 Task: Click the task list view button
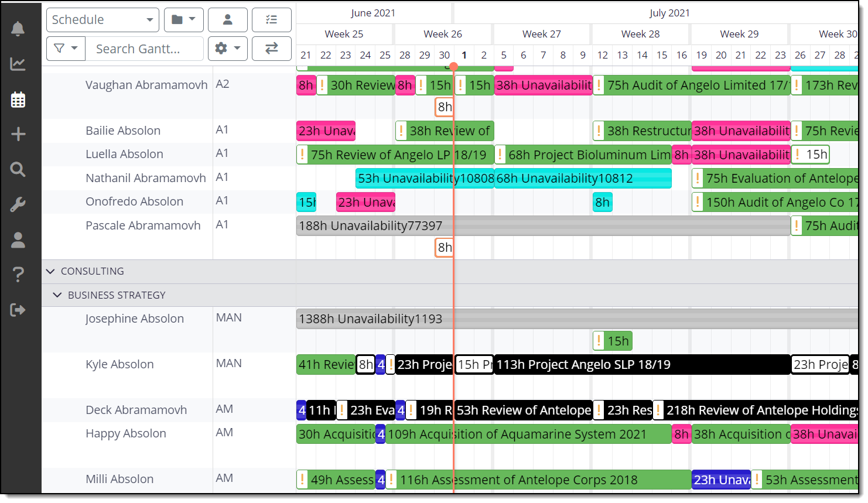(x=272, y=20)
